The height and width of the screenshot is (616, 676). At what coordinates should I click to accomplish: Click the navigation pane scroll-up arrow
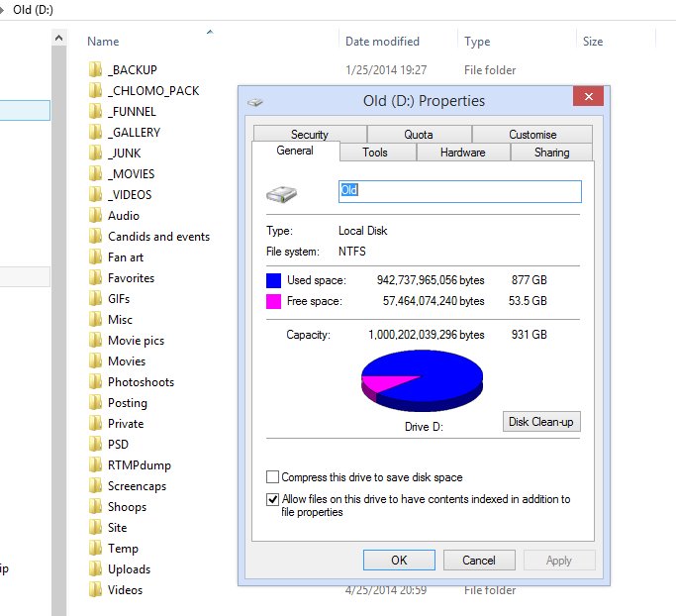tap(59, 39)
